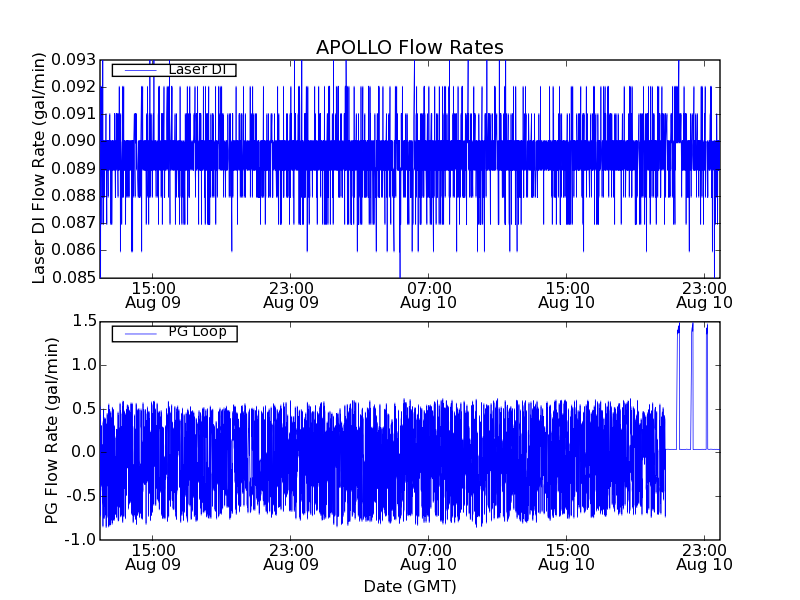The height and width of the screenshot is (600, 800).
Task: Click the "APOLLO Flow Rates" chart title
Action: [x=409, y=48]
